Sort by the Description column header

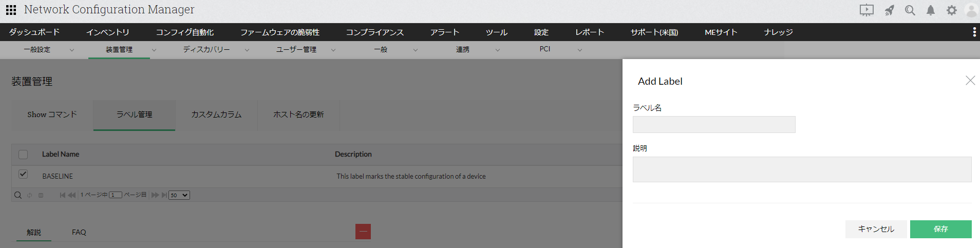coord(353,155)
